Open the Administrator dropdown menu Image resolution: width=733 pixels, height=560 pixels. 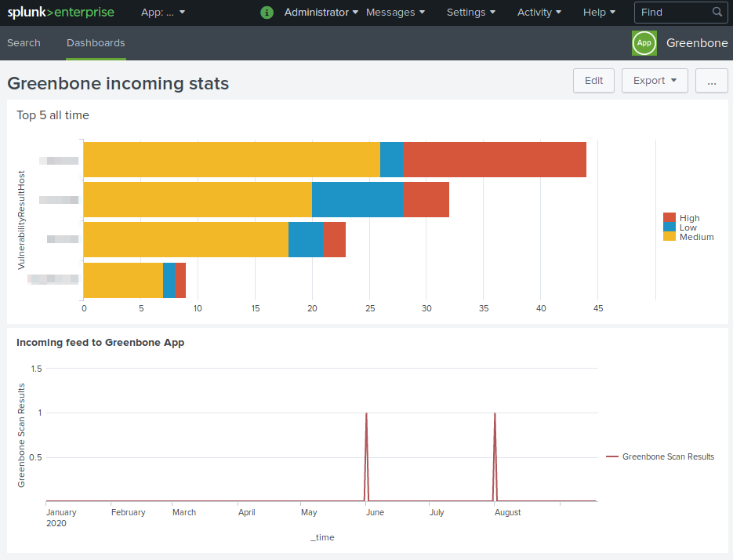click(321, 13)
